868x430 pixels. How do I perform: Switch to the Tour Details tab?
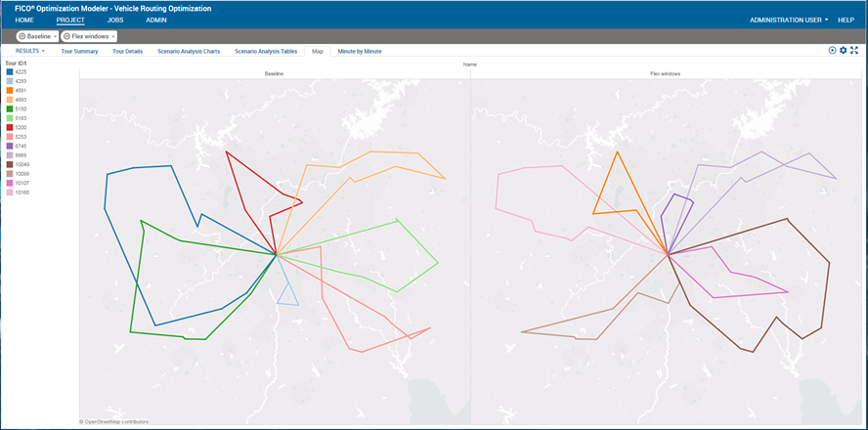[x=127, y=52]
